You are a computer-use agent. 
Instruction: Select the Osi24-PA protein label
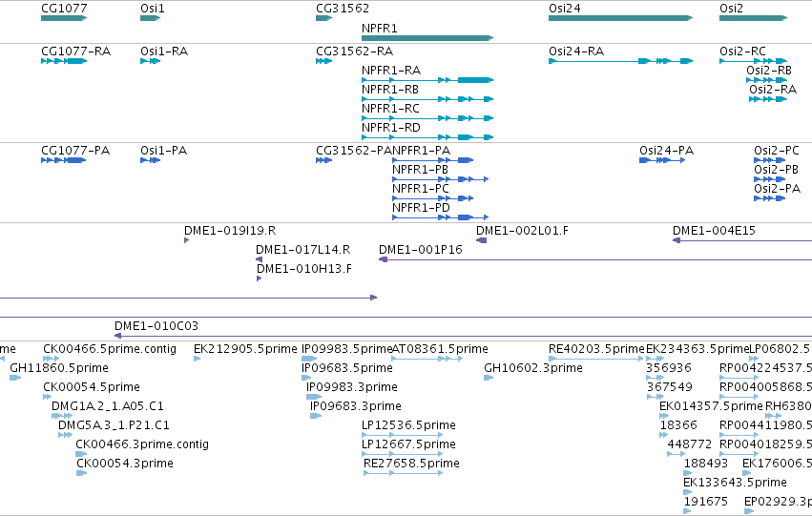pyautogui.click(x=666, y=151)
